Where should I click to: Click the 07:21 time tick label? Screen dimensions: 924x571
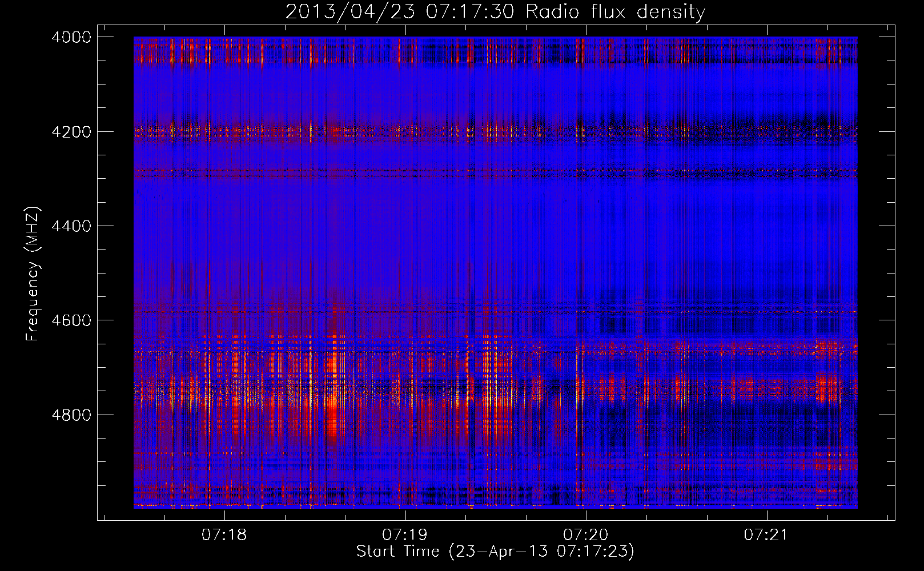766,534
